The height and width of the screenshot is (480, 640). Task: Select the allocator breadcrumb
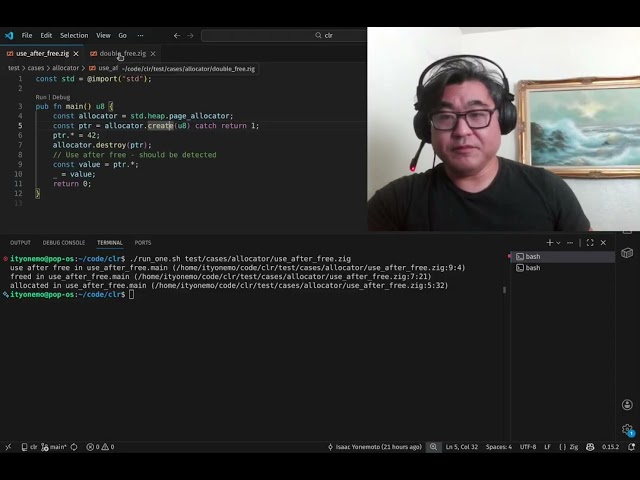[x=65, y=68]
